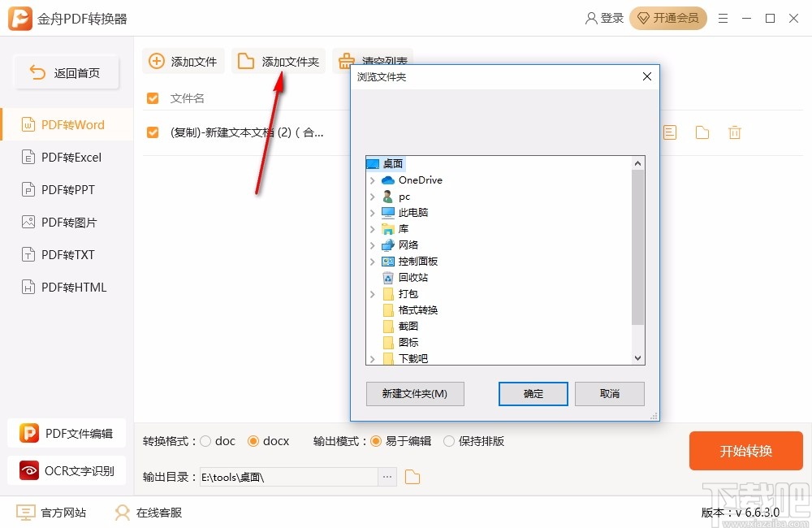Expand the 此电脑 tree node

click(x=373, y=212)
